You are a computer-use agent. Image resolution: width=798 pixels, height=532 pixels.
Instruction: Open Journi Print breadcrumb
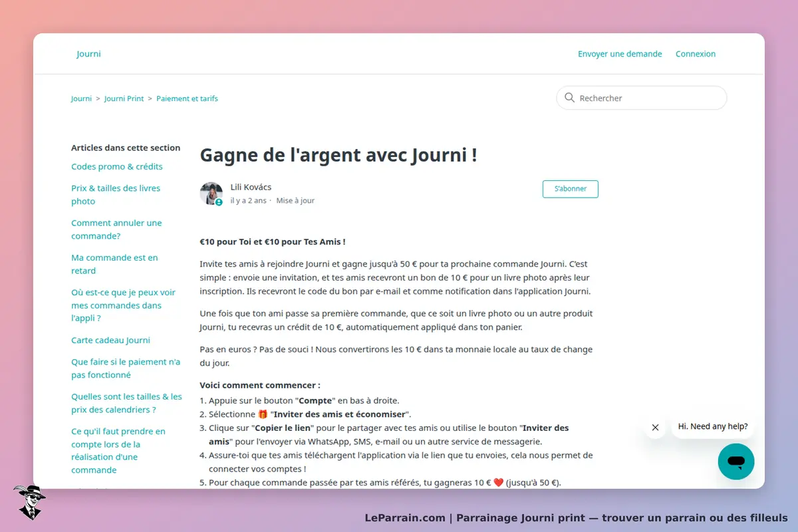click(124, 98)
